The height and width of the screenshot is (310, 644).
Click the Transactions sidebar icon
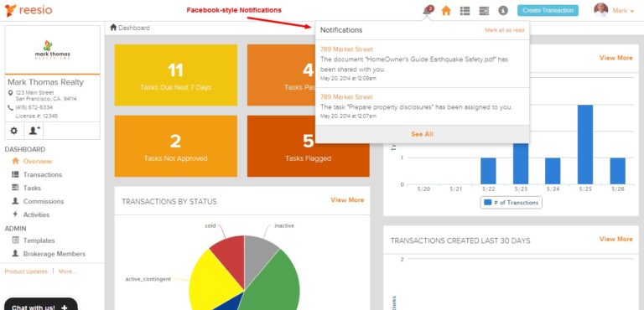[15, 174]
